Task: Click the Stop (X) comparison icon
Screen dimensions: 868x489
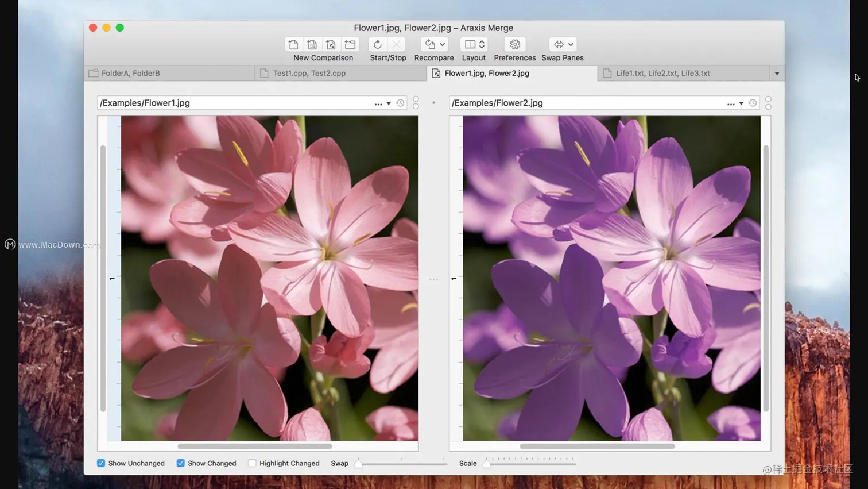Action: (x=397, y=44)
